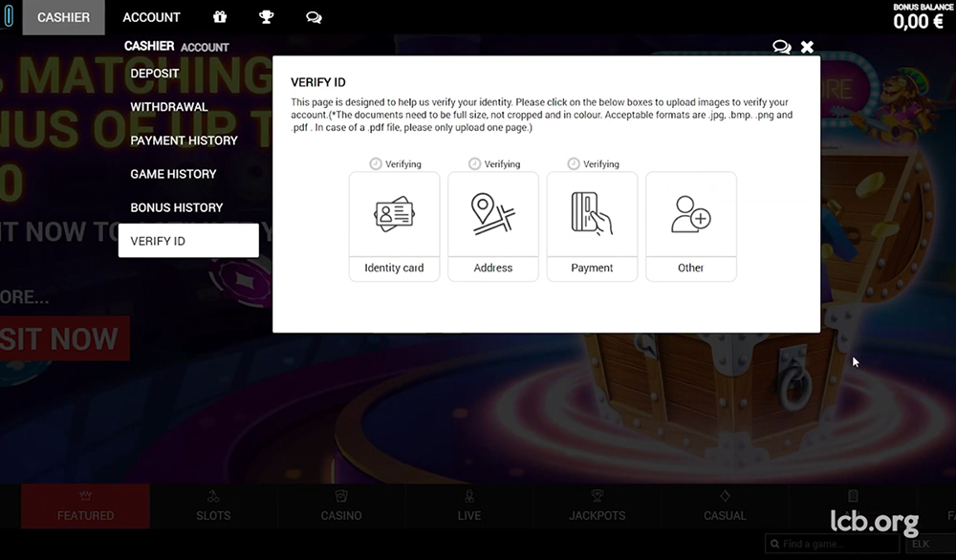Open Game History in the sidebar
This screenshot has height=560, width=956.
point(173,174)
